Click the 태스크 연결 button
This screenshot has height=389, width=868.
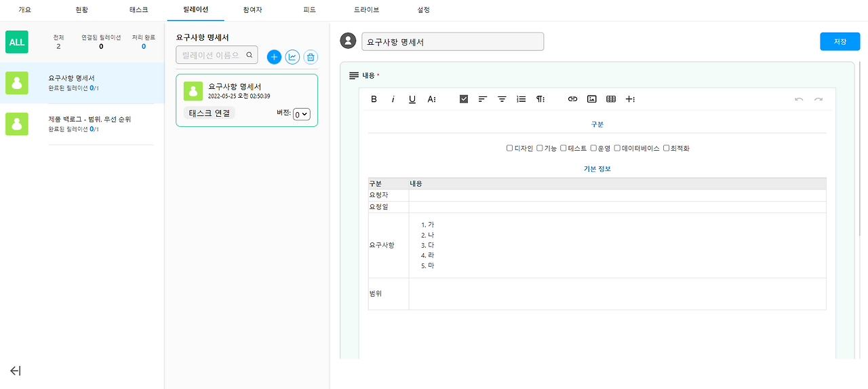coord(210,113)
